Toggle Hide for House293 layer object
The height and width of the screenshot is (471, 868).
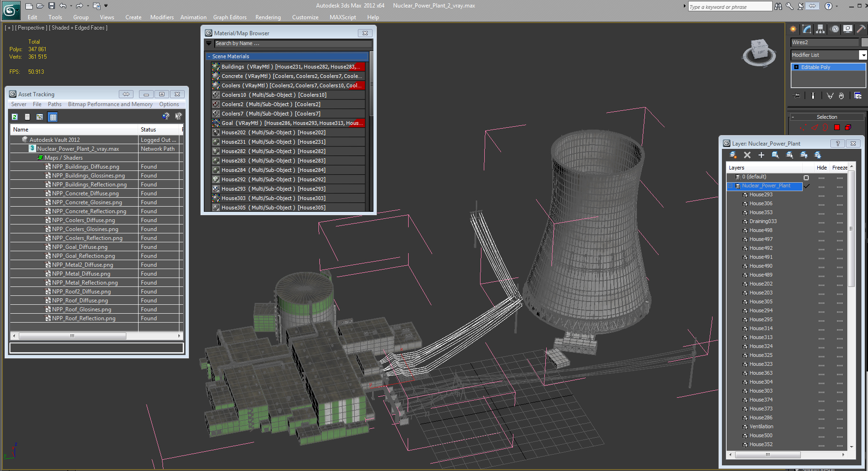[x=821, y=196]
